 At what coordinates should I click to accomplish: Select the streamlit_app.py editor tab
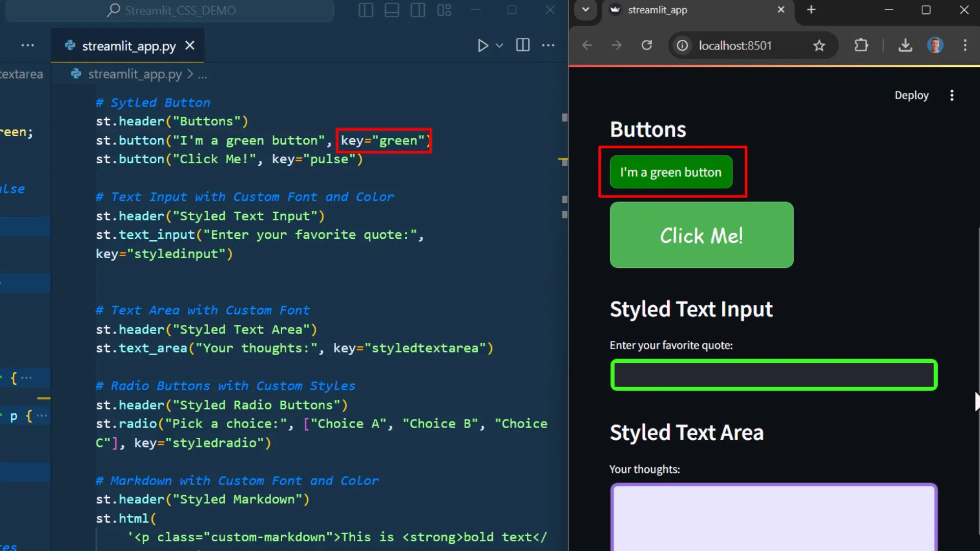coord(129,46)
